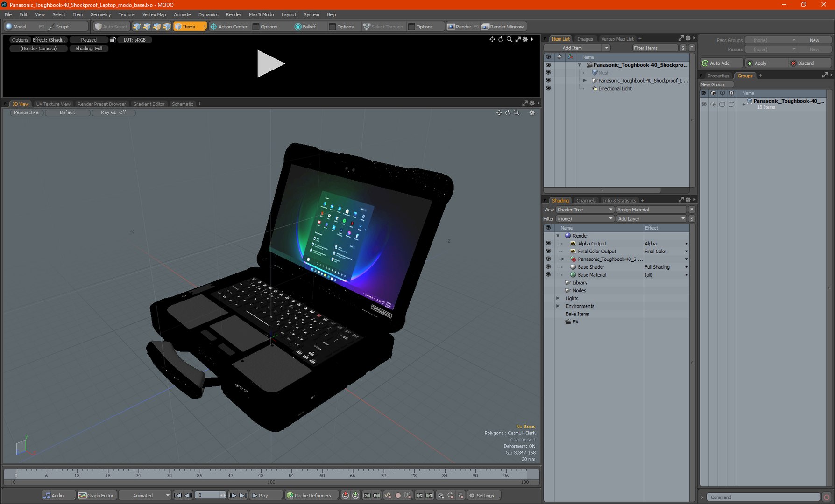
Task: Toggle Panasonic group visibility in Groups panel
Action: (x=704, y=104)
